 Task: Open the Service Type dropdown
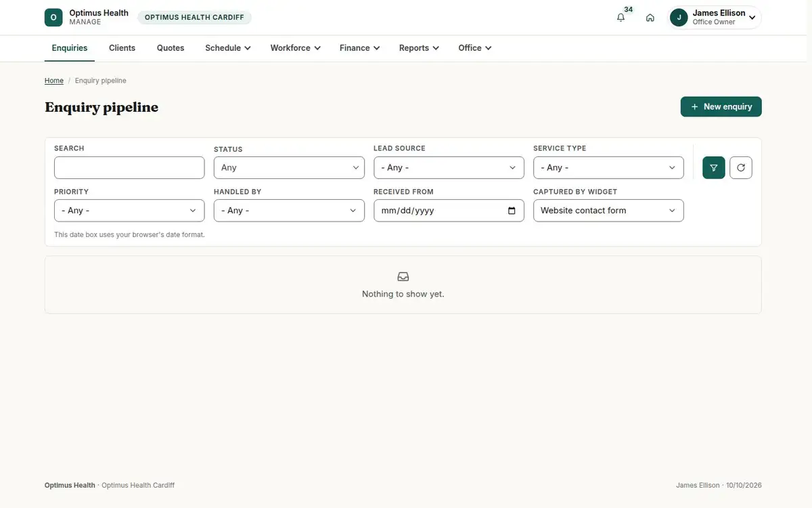(x=608, y=167)
